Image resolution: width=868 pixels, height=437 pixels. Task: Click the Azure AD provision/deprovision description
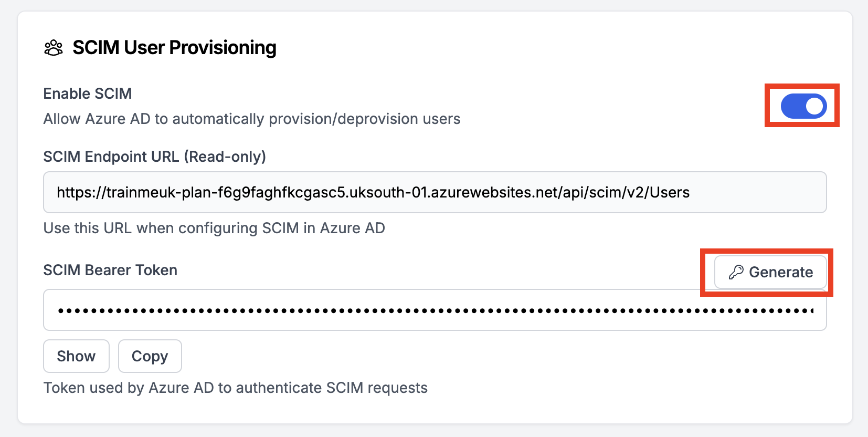pyautogui.click(x=252, y=119)
